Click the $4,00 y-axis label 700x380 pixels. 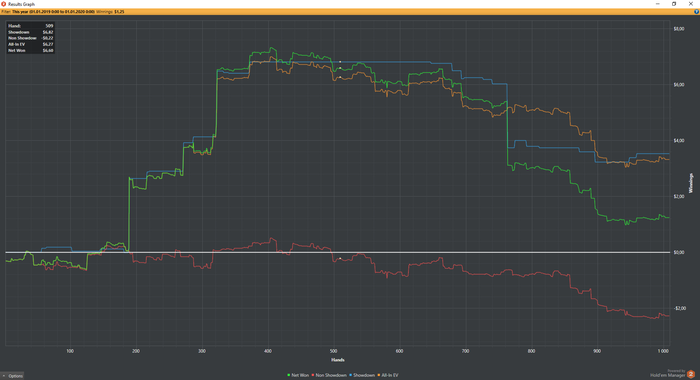pyautogui.click(x=679, y=141)
